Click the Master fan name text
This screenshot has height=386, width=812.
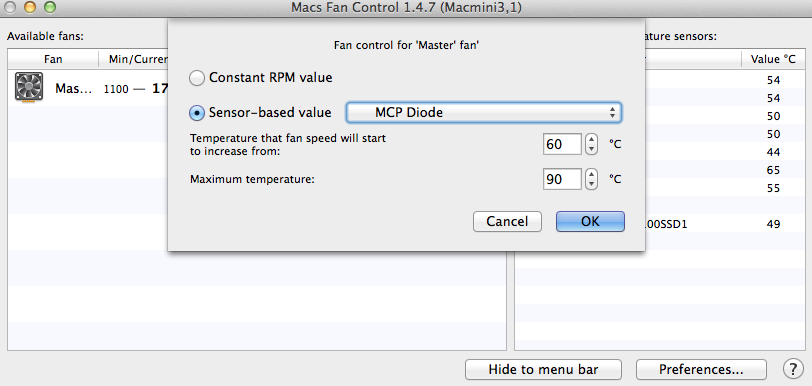pos(73,89)
